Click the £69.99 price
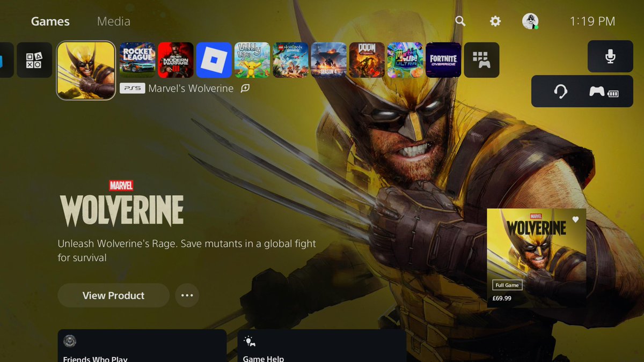Viewport: 644px width, 362px height. click(502, 298)
